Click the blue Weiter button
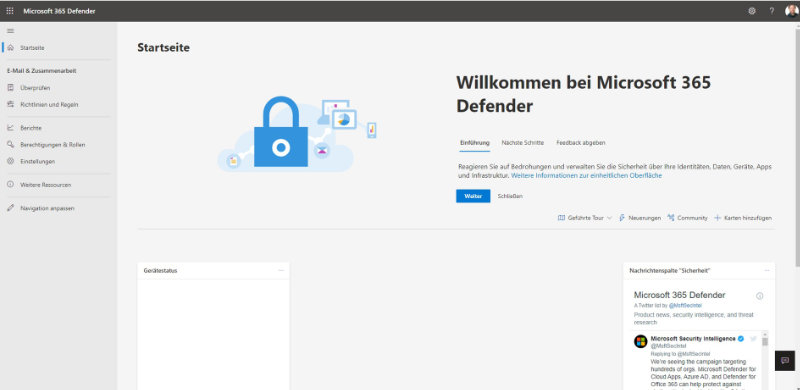The image size is (800, 390). pyautogui.click(x=473, y=196)
